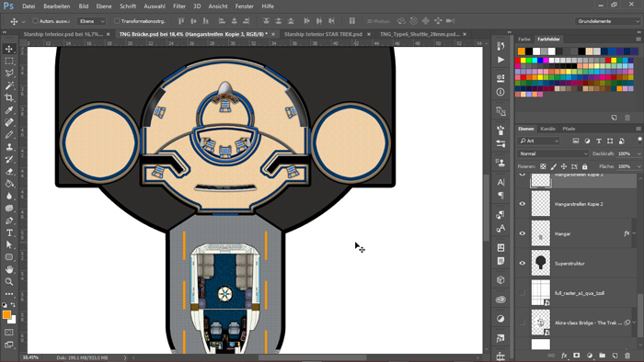Add a layer mask
This screenshot has height=362, width=644.
577,356
